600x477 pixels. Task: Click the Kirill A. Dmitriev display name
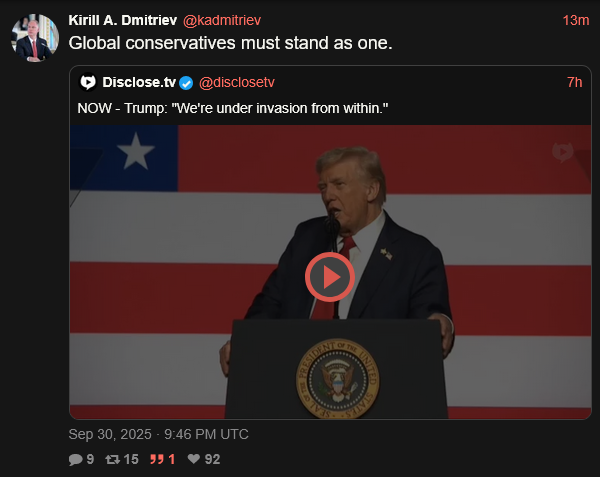pyautogui.click(x=122, y=20)
